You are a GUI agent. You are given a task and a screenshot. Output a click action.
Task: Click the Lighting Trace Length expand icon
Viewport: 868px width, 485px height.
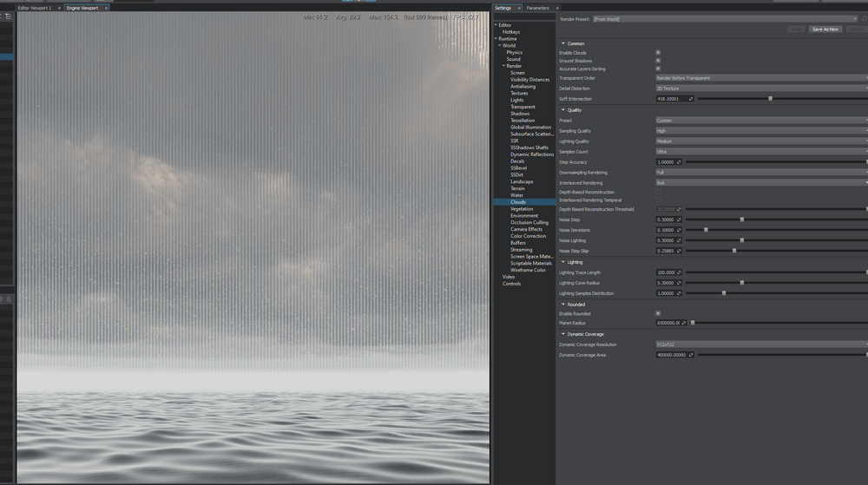(680, 272)
